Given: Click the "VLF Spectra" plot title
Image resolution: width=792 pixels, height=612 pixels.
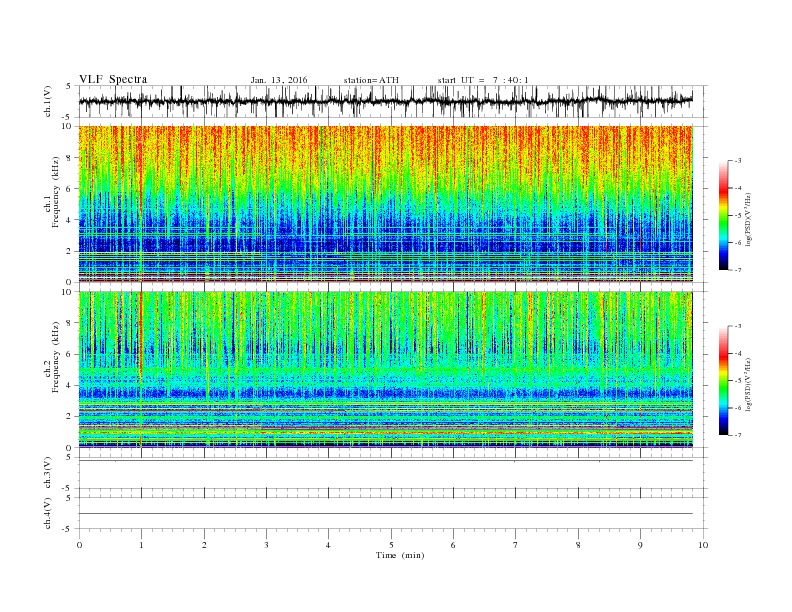Looking at the screenshot, I should (113, 79).
